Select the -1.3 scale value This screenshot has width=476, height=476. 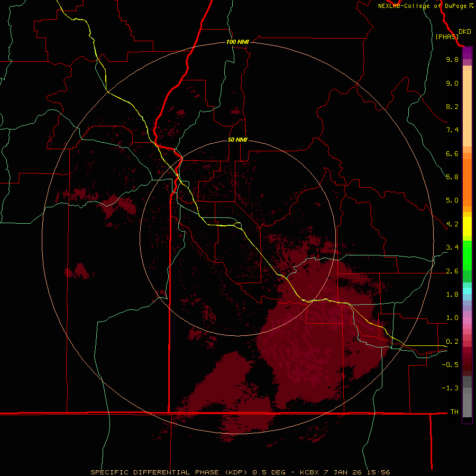pos(450,388)
